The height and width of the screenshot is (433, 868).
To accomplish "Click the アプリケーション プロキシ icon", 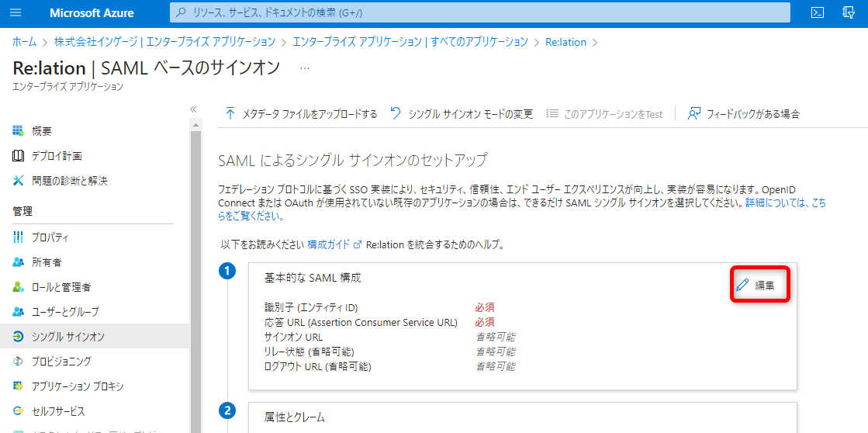I will point(18,386).
